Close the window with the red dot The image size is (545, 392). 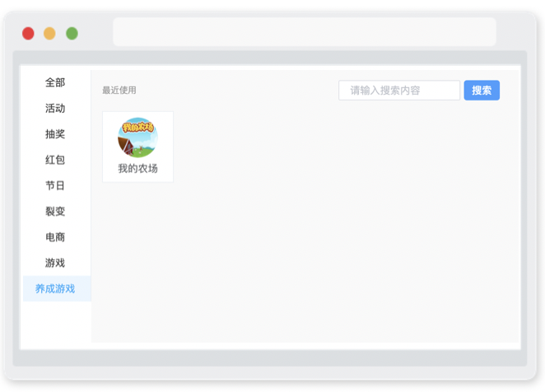pos(28,34)
